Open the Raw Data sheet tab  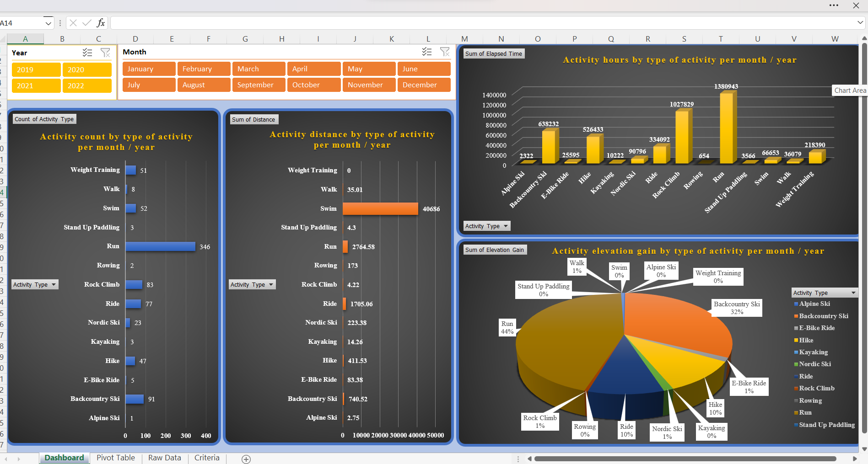click(x=165, y=458)
